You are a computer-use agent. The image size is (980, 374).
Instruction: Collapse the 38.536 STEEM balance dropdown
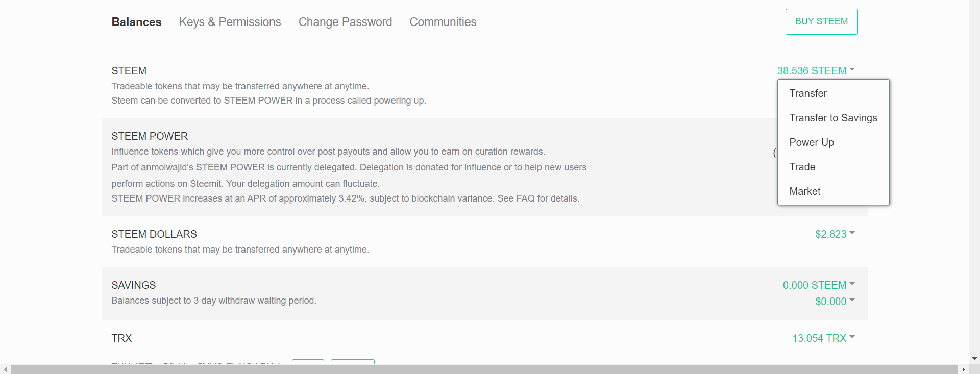tap(816, 71)
